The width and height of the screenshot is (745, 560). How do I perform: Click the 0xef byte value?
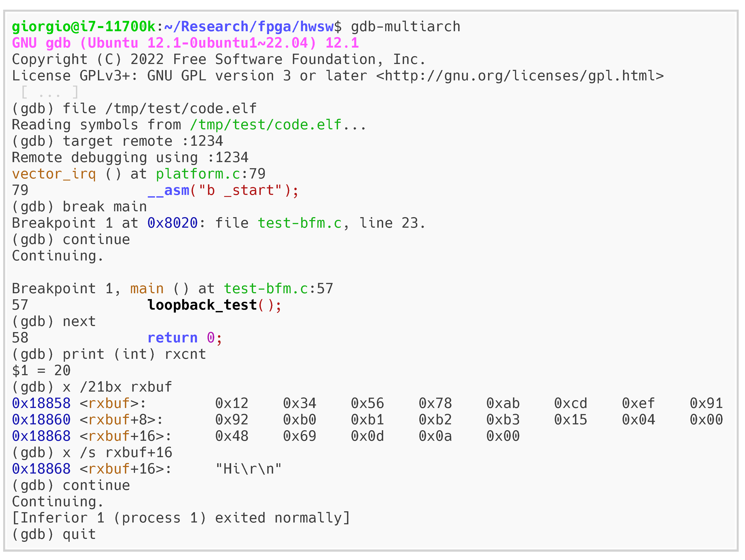tap(638, 403)
